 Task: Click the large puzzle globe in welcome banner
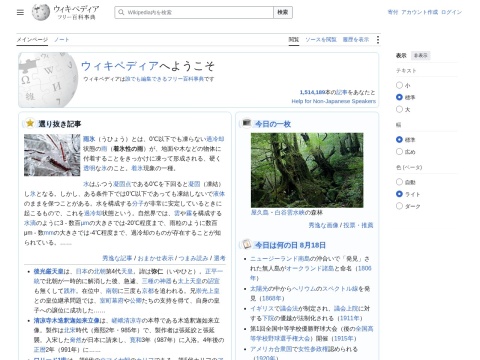pyautogui.click(x=48, y=80)
